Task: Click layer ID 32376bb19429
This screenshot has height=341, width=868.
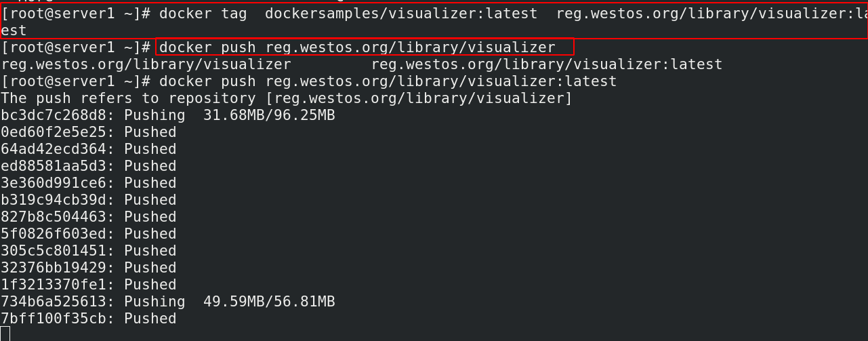Action: [54, 268]
